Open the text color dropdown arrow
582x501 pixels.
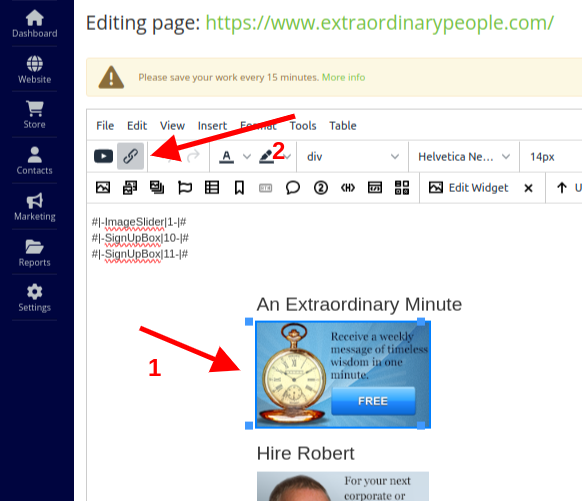tap(247, 157)
